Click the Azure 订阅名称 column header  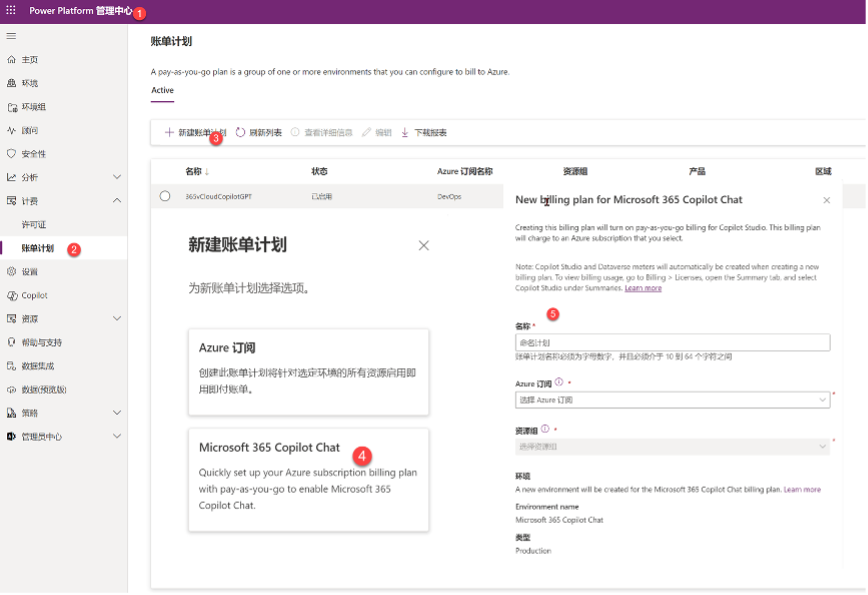pos(465,172)
